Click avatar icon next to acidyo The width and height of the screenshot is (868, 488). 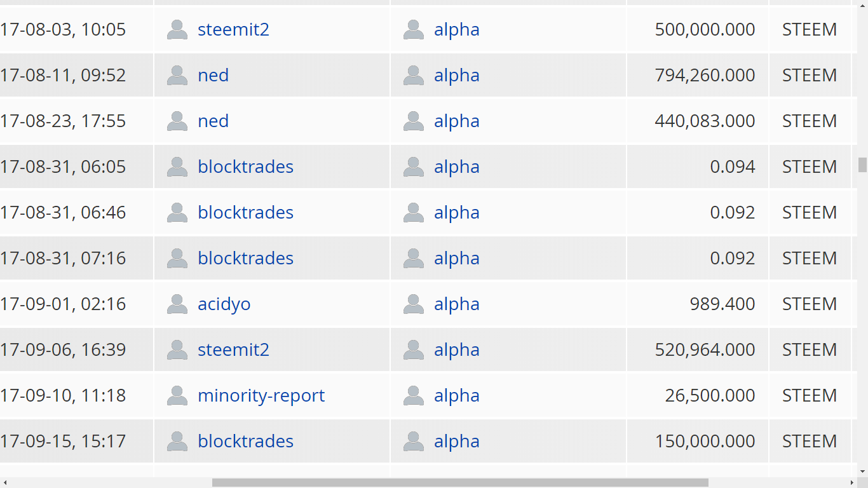coord(177,304)
